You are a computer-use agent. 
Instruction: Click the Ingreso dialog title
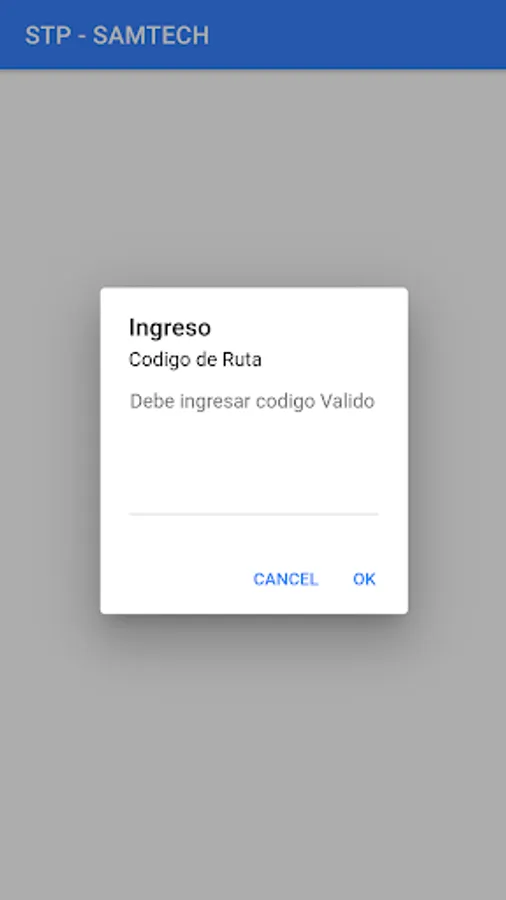coord(170,327)
